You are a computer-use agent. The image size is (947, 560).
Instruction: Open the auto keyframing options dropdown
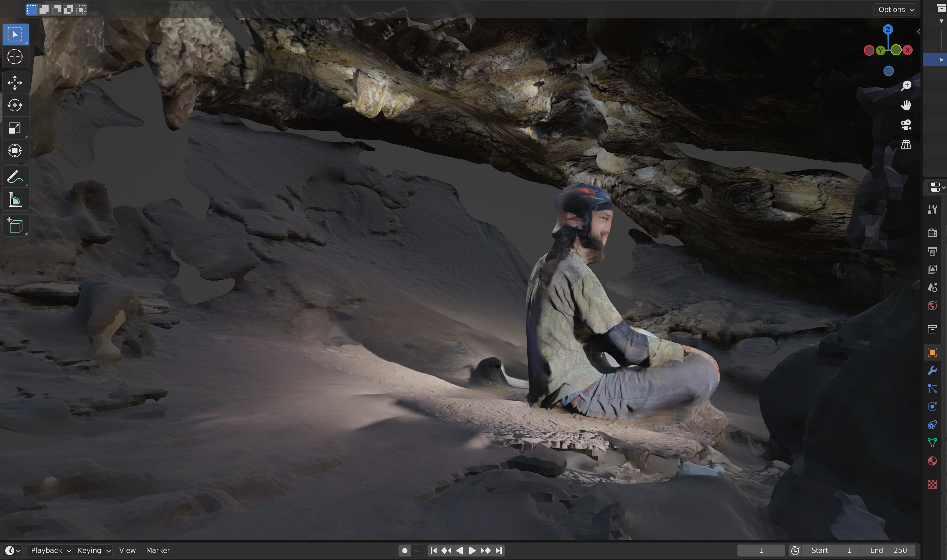pos(417,551)
